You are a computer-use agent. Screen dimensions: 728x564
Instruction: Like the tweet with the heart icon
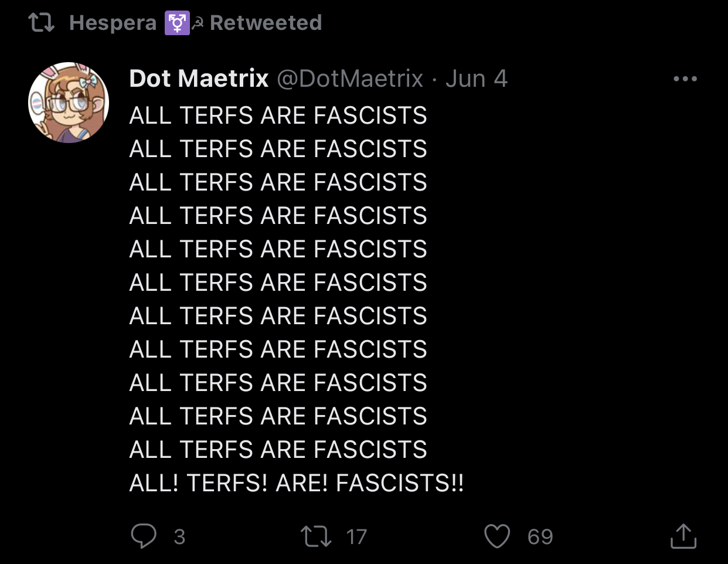tap(497, 536)
